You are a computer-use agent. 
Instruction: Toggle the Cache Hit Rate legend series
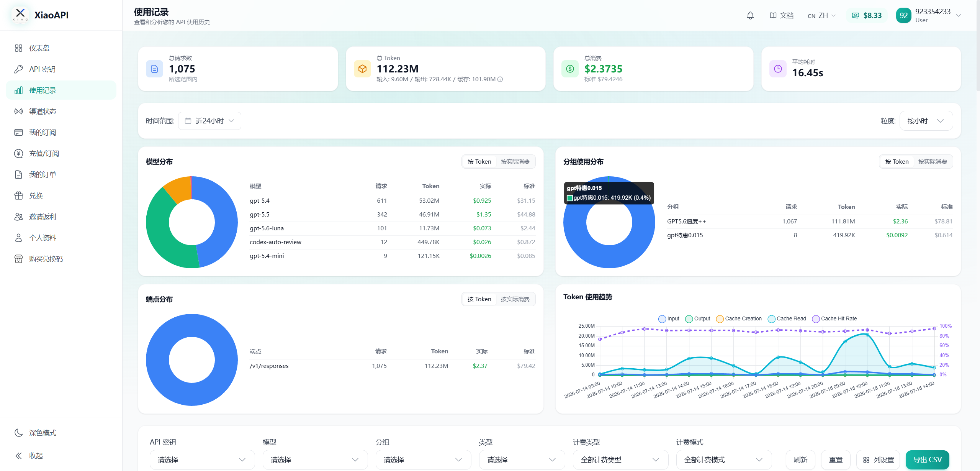pyautogui.click(x=834, y=318)
